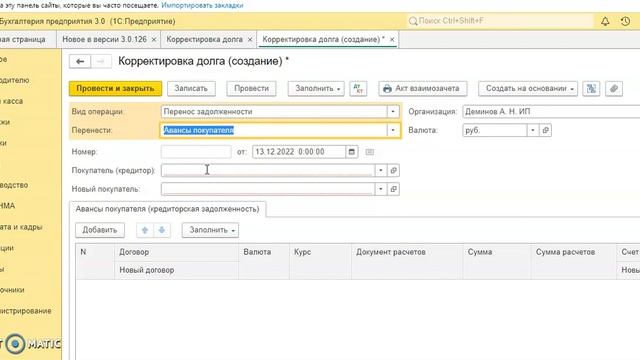Click Курс column header
640x360 pixels.
click(320, 261)
